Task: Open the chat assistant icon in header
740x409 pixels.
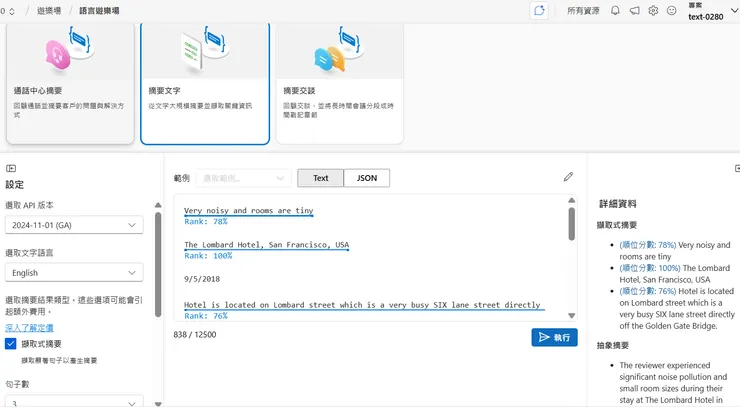Action: (539, 11)
